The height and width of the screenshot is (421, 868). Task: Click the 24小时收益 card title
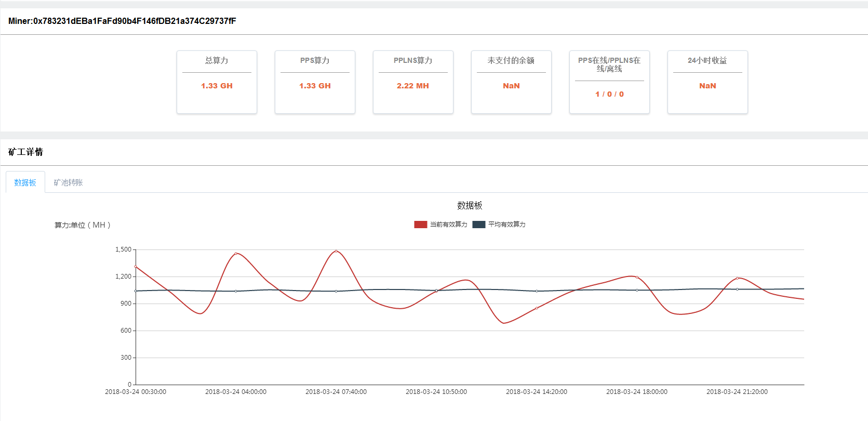point(707,60)
